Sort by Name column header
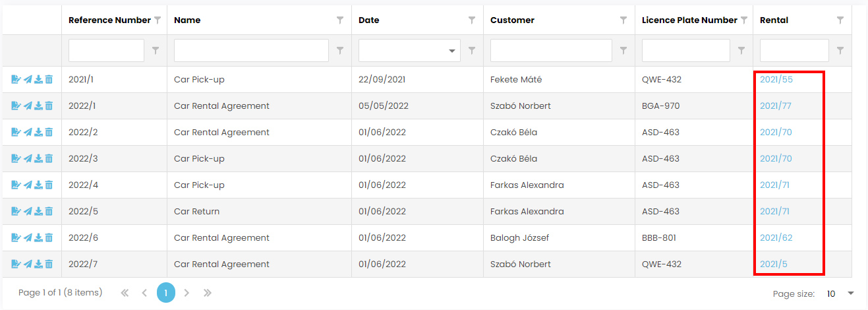This screenshot has width=868, height=310. coord(187,20)
